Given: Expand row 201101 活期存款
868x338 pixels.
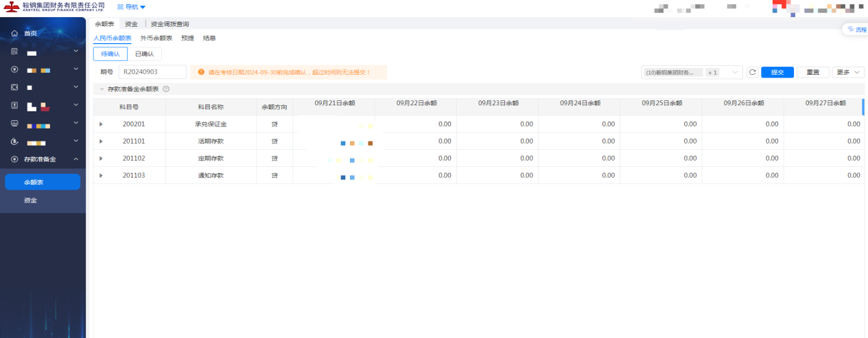Looking at the screenshot, I should (101, 142).
